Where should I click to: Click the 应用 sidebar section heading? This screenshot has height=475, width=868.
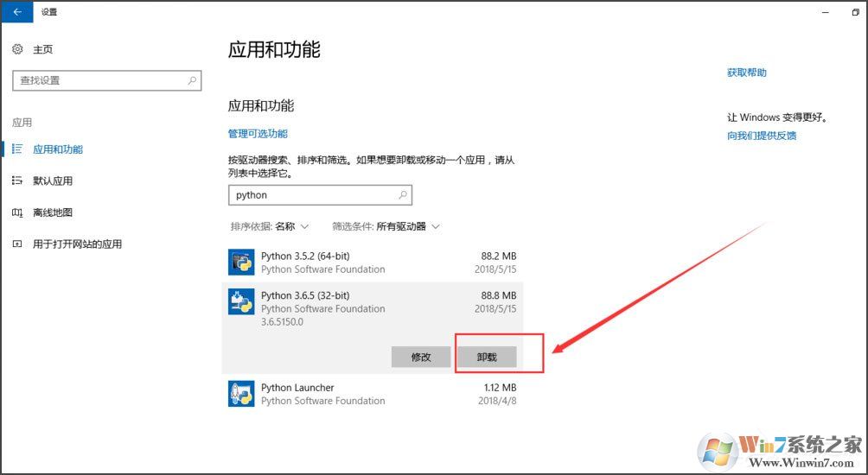point(22,123)
